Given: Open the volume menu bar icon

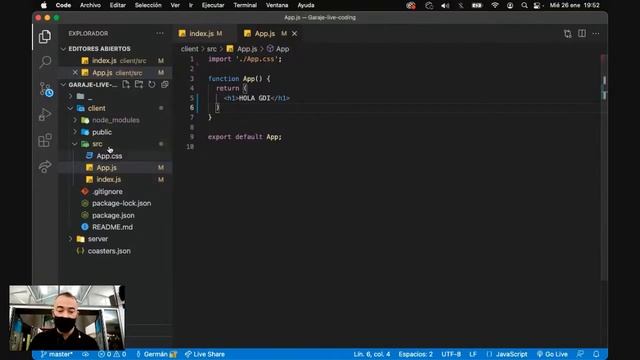Looking at the screenshot, I should click(x=445, y=5).
